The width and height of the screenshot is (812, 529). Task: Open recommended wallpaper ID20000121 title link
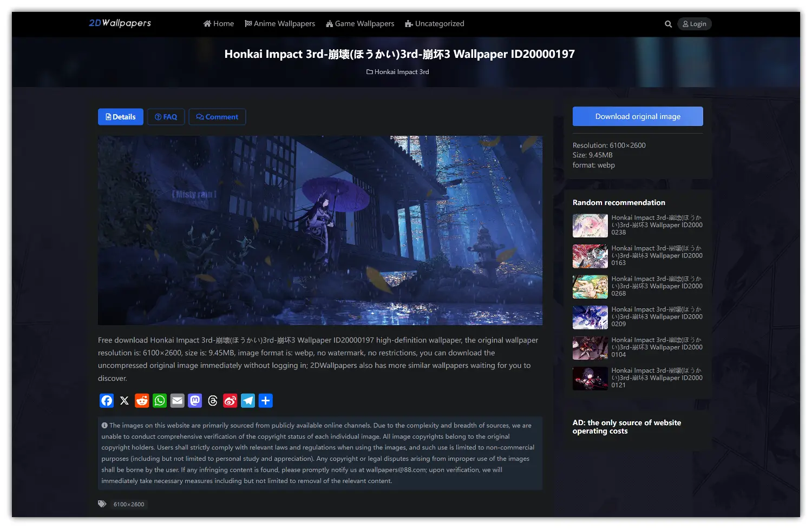click(x=657, y=378)
